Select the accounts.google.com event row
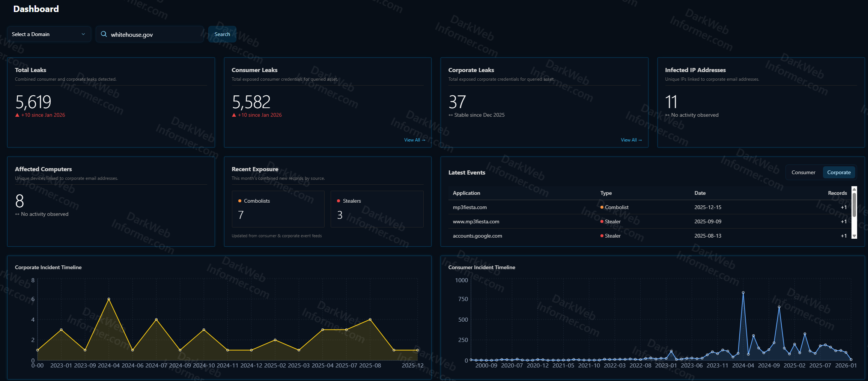Image resolution: width=868 pixels, height=381 pixels. tap(477, 236)
